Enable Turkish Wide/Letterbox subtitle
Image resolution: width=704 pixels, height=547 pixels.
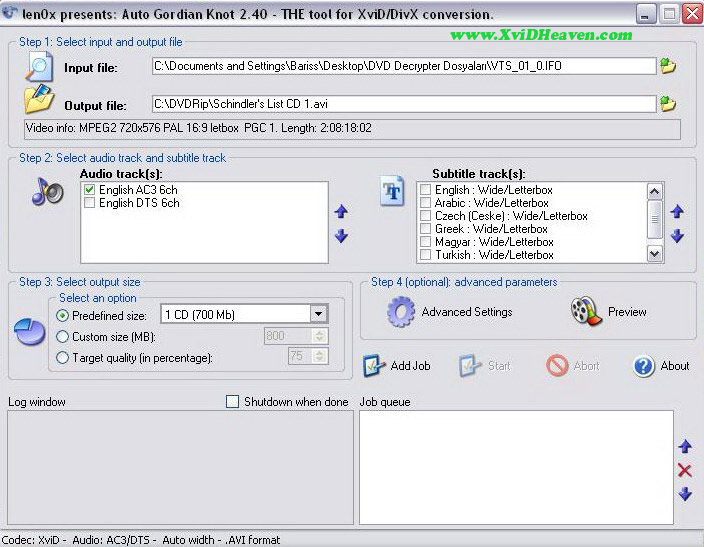[x=425, y=255]
